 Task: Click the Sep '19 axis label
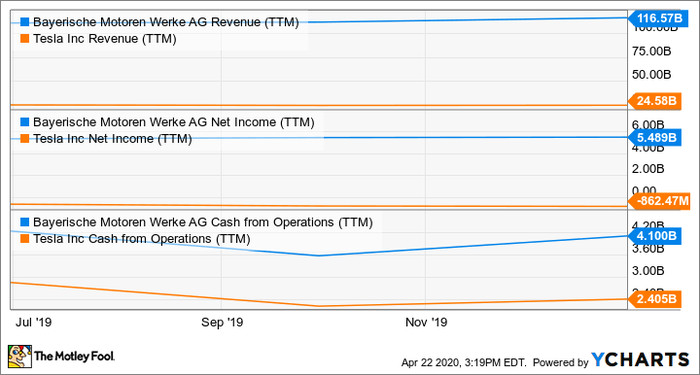pyautogui.click(x=222, y=322)
